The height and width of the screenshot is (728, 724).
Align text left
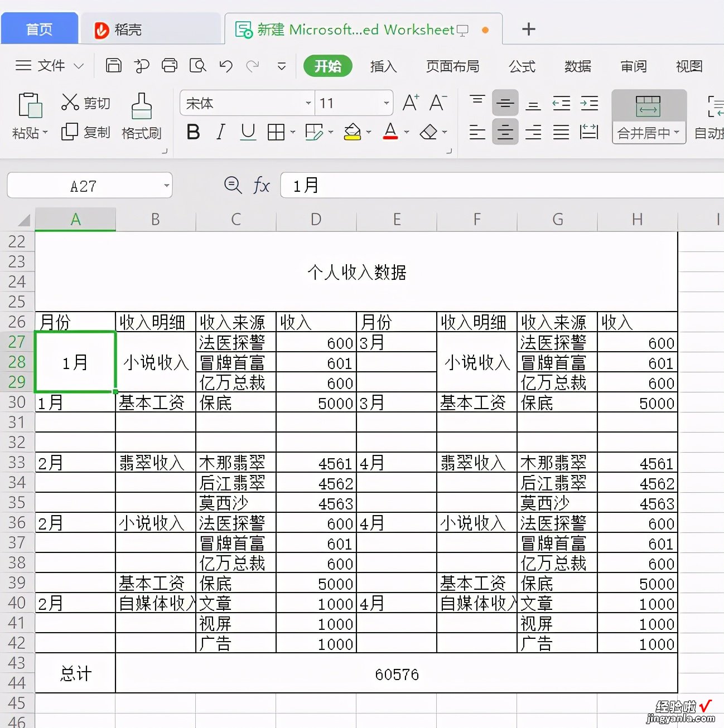(477, 132)
